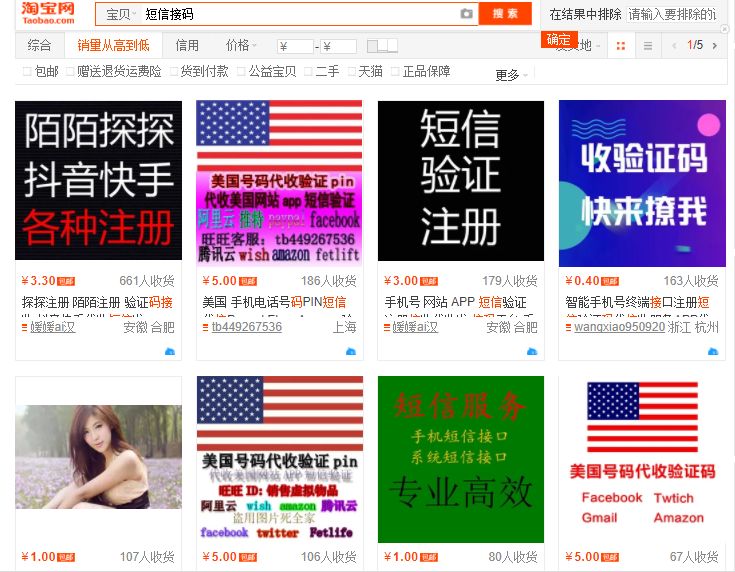Check the 二手 filter option
Image resolution: width=735 pixels, height=572 pixels.
308,71
